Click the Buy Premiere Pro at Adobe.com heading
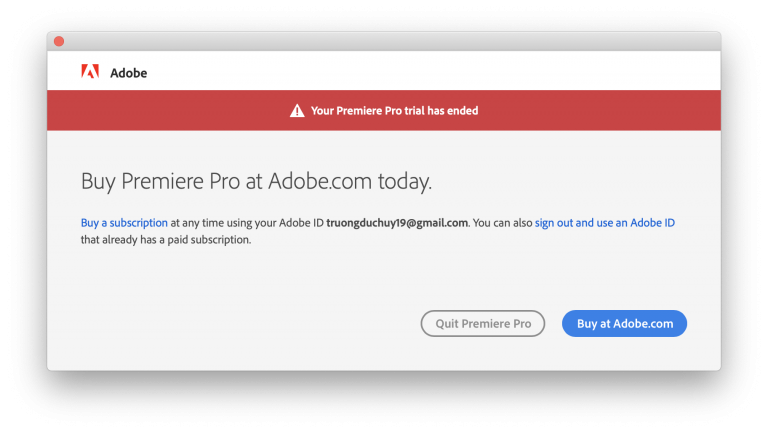768x433 pixels. [256, 181]
